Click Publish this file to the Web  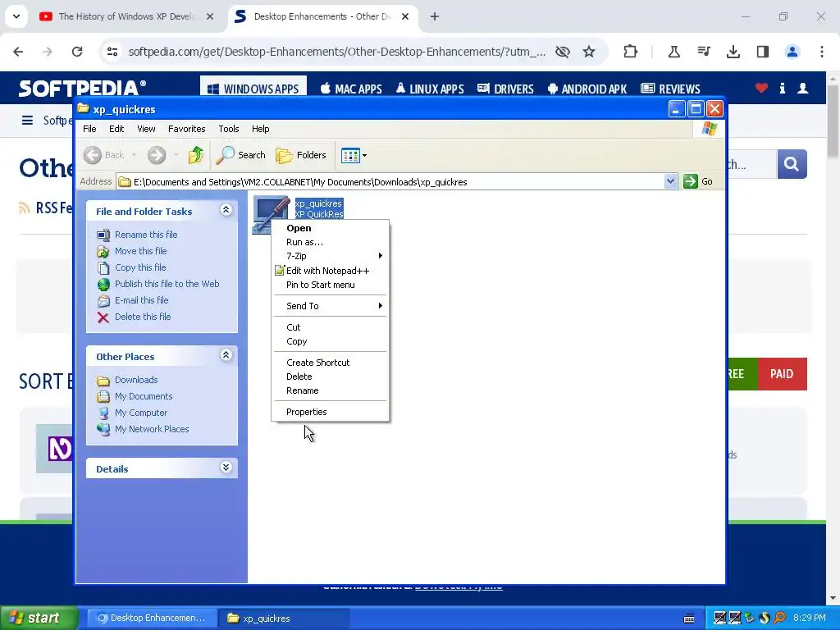pyautogui.click(x=167, y=284)
